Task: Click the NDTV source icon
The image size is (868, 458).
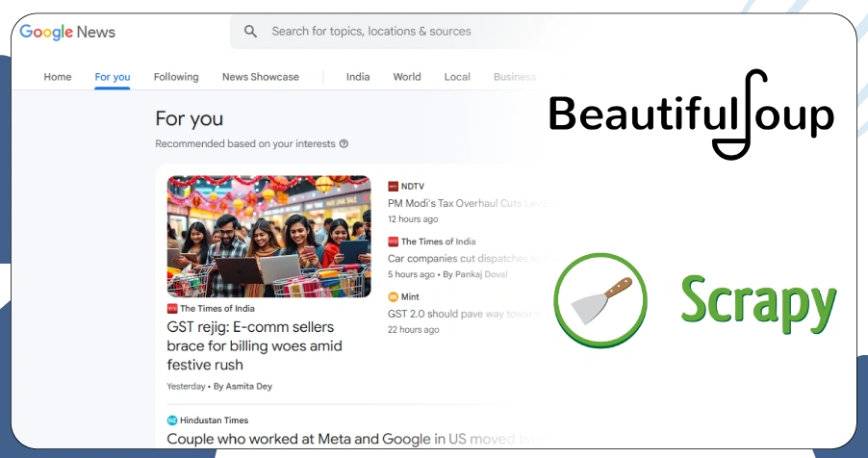Action: tap(393, 187)
